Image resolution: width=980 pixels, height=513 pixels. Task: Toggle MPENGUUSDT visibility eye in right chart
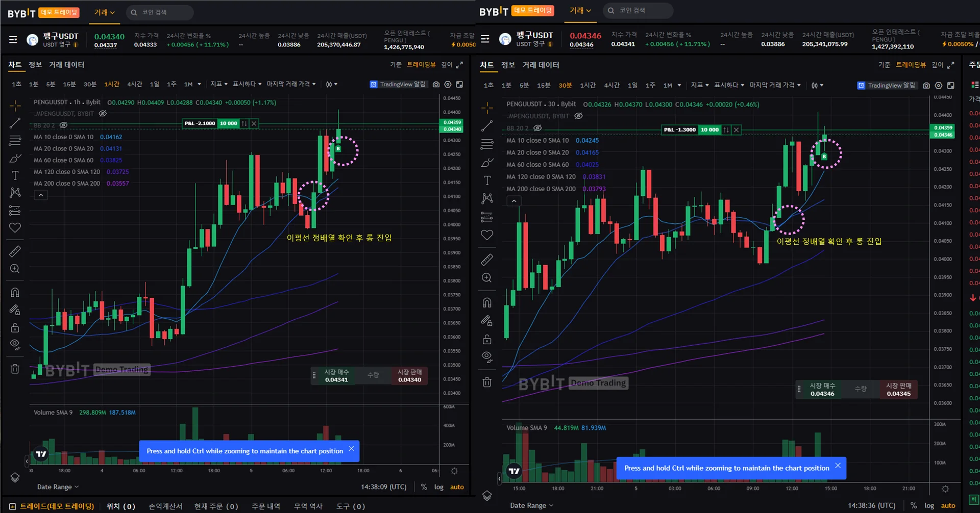pyautogui.click(x=578, y=116)
